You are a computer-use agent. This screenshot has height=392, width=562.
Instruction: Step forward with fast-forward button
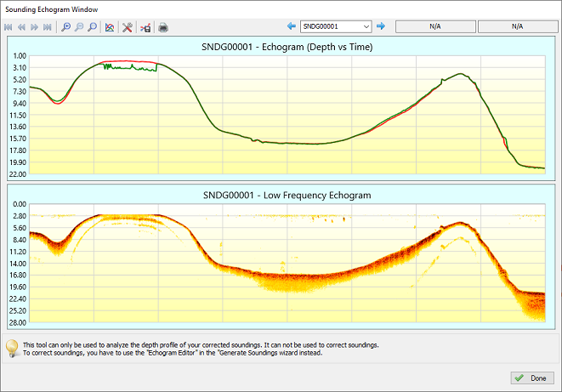tap(34, 27)
